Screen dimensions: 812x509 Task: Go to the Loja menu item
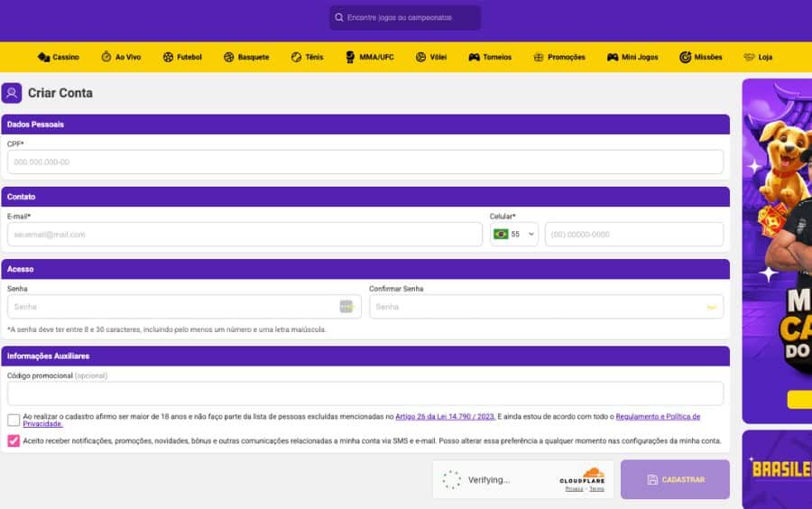pos(758,57)
